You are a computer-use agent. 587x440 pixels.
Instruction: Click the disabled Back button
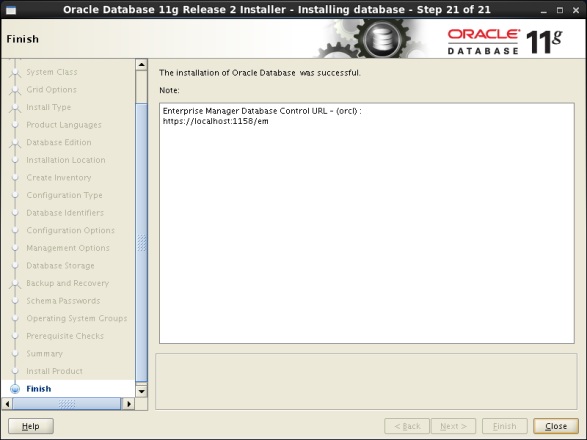click(x=407, y=426)
